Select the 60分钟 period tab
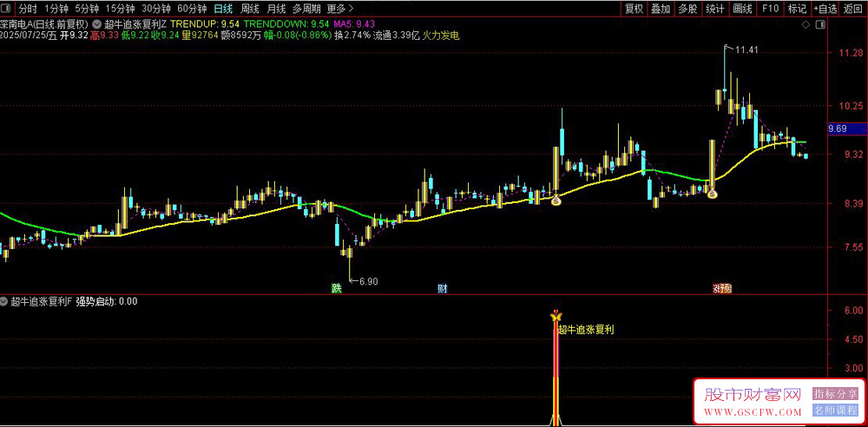Image resolution: width=868 pixels, height=427 pixels. 192,9
